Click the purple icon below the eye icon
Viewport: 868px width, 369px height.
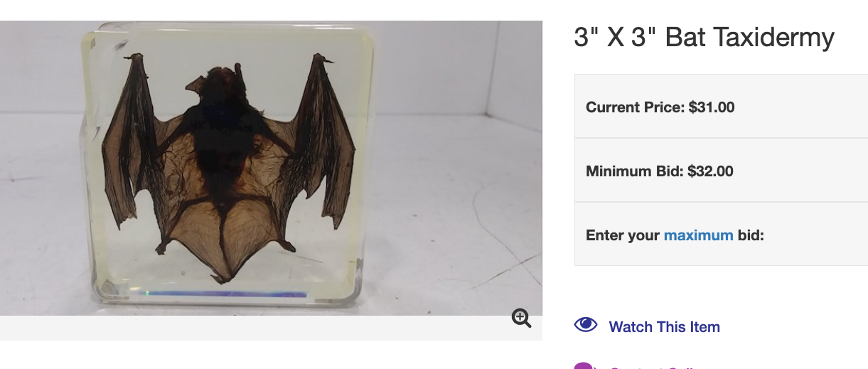(x=583, y=365)
